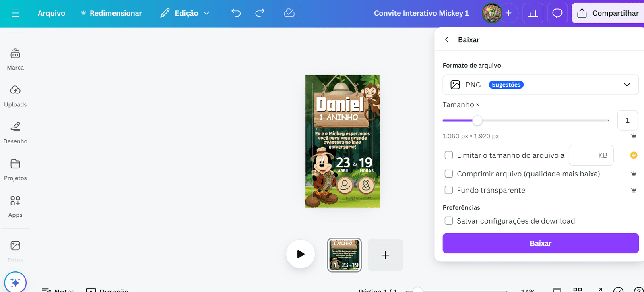This screenshot has width=644, height=292.
Task: Enable Fundo transparente checkbox
Action: (449, 190)
